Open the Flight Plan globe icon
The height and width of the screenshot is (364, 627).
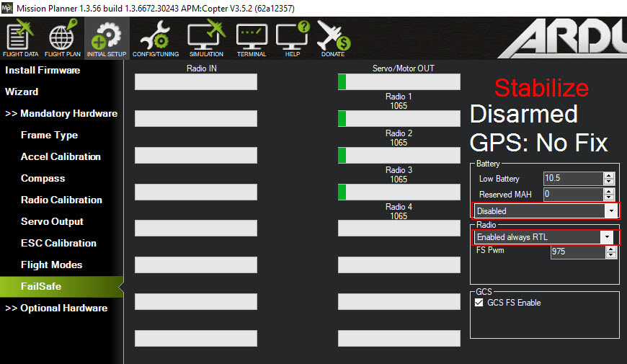[63, 39]
